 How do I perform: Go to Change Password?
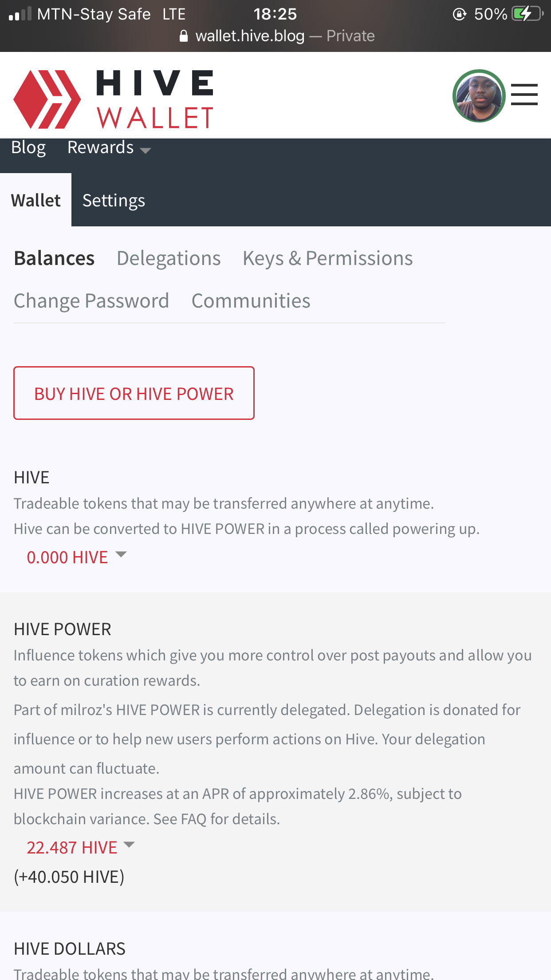pos(91,301)
